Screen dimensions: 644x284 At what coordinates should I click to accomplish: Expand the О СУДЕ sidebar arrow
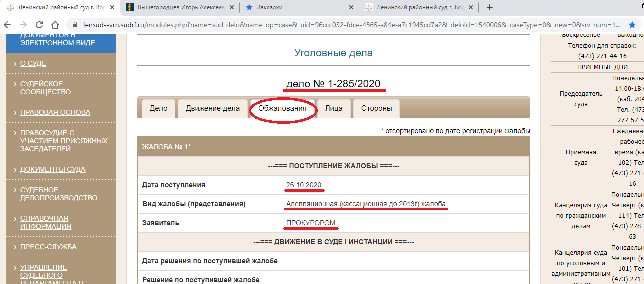(x=15, y=64)
